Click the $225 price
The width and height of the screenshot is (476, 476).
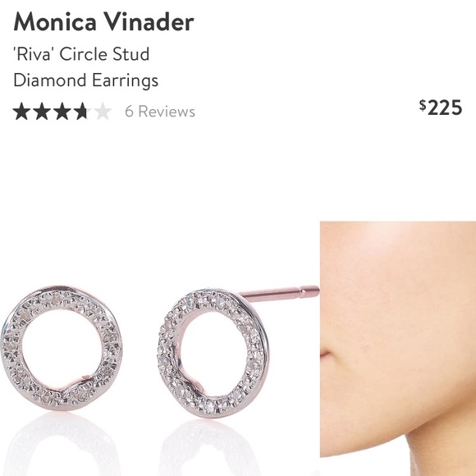(x=441, y=108)
